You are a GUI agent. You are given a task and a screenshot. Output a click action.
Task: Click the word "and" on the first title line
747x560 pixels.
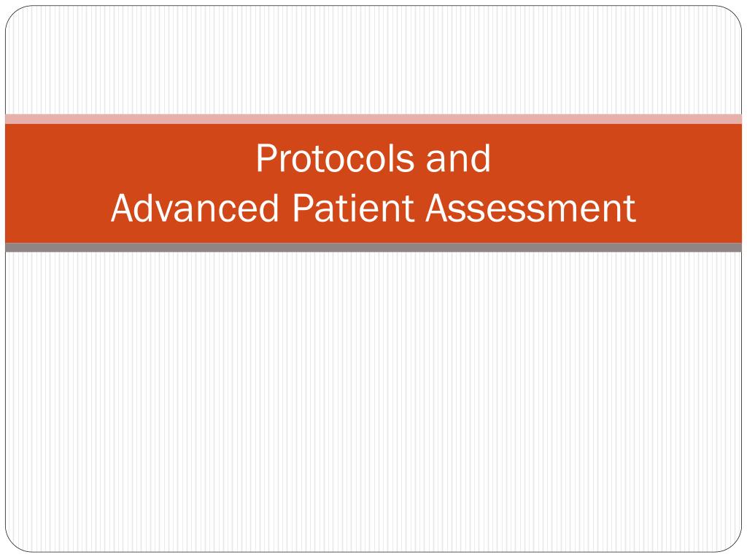[458, 158]
